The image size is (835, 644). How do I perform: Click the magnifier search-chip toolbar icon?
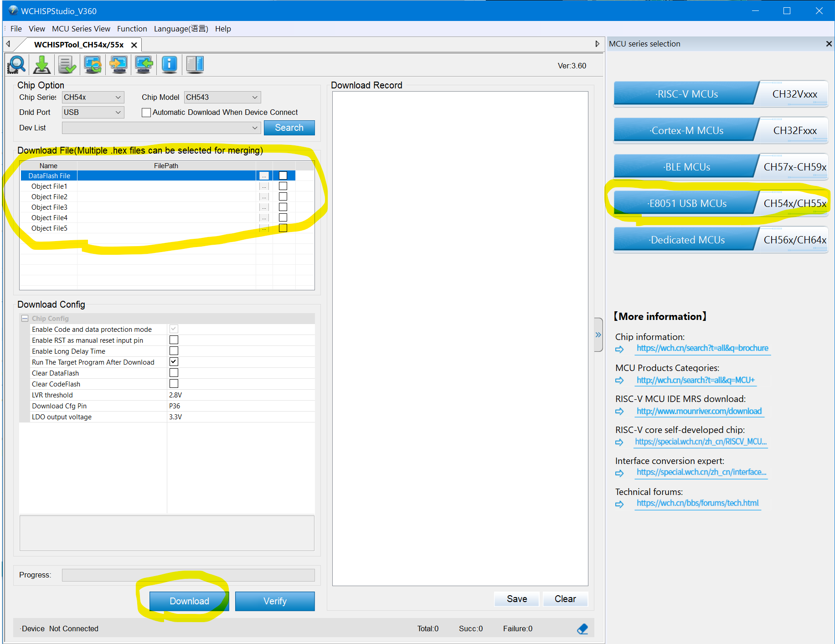coord(17,65)
